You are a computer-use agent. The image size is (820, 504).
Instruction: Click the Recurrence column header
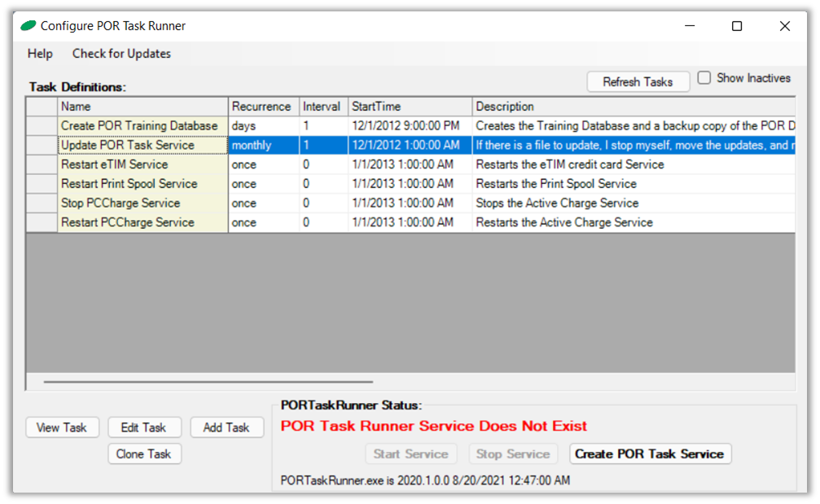click(261, 107)
